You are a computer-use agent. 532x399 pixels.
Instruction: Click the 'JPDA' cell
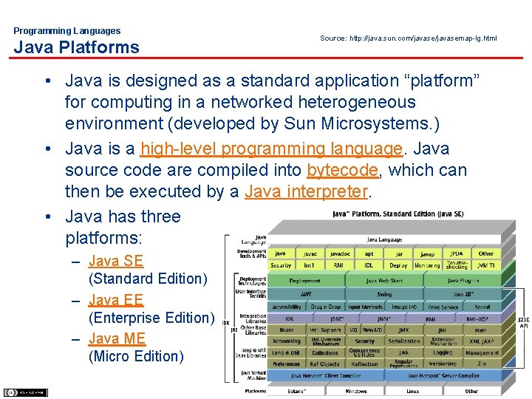point(457,253)
